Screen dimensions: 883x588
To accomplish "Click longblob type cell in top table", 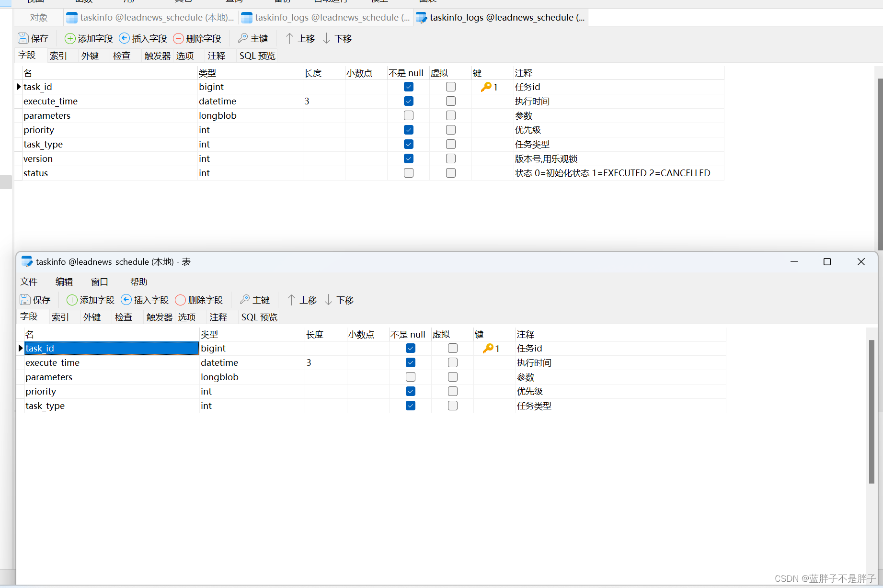I will pos(250,115).
